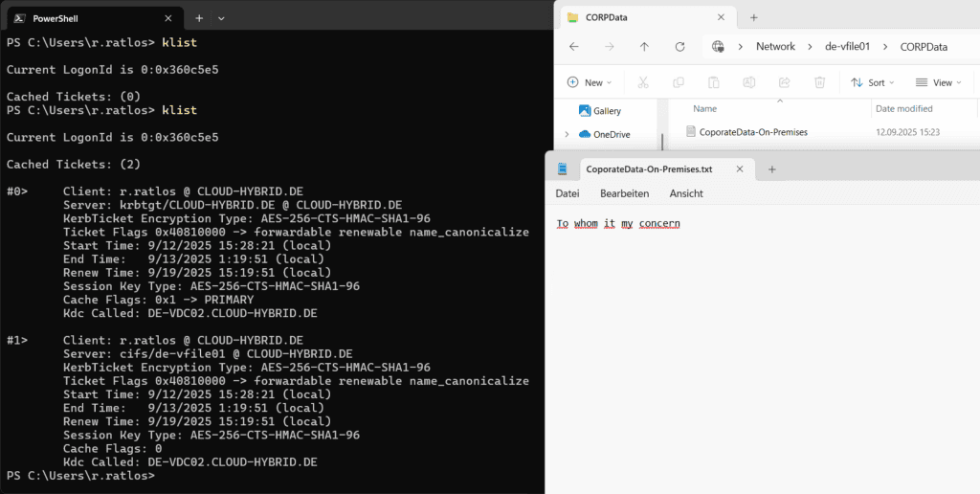Click the Cut scissors icon
Viewport: 980px width, 494px height.
[643, 82]
